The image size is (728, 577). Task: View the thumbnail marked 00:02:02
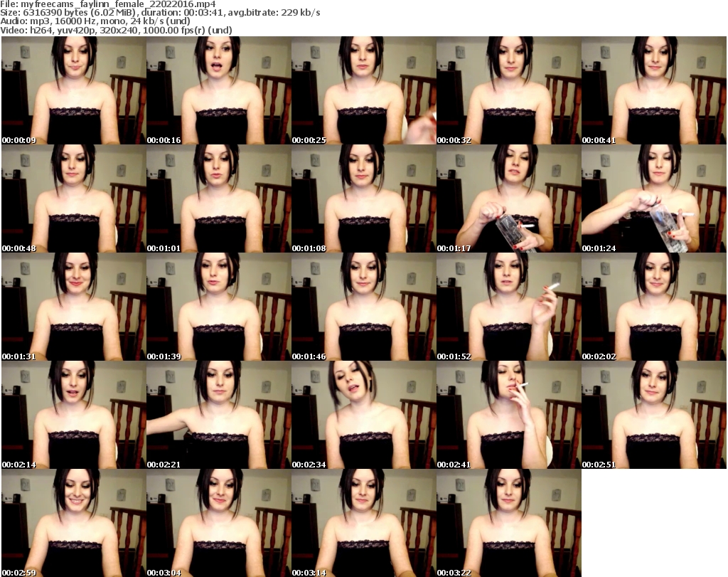pos(654,307)
